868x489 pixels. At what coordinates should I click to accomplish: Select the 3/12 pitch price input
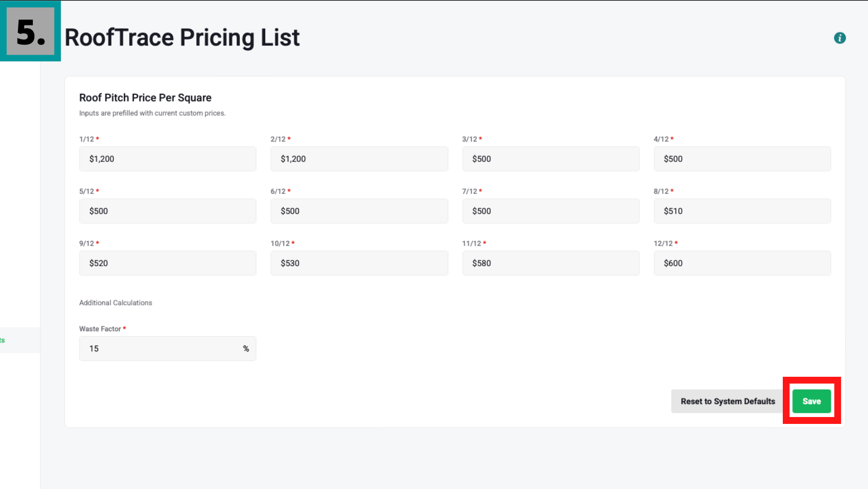click(x=550, y=159)
